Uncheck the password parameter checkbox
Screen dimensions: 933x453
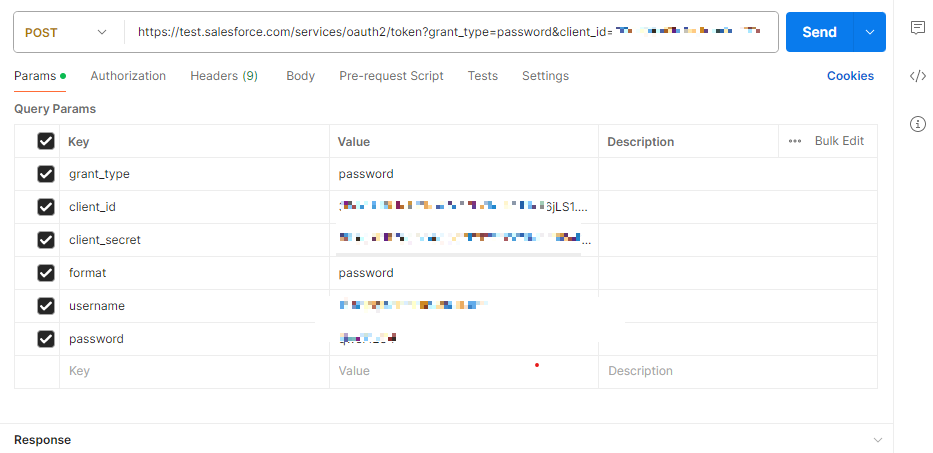pyautogui.click(x=46, y=339)
